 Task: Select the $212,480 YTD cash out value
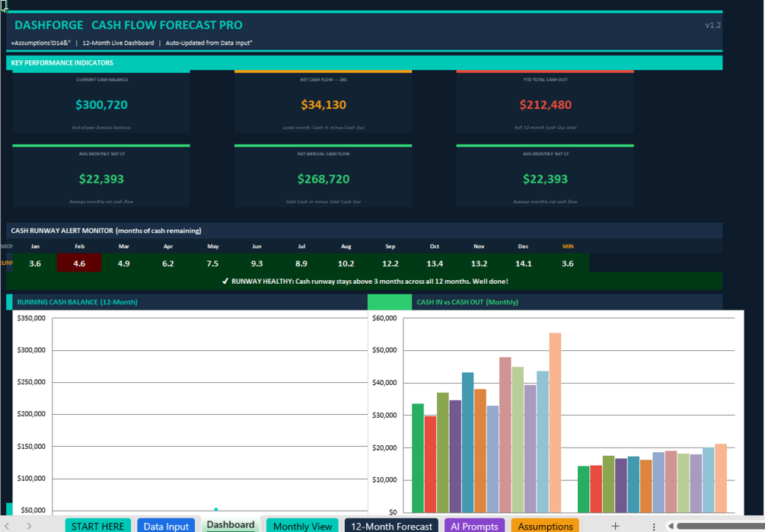pyautogui.click(x=545, y=105)
